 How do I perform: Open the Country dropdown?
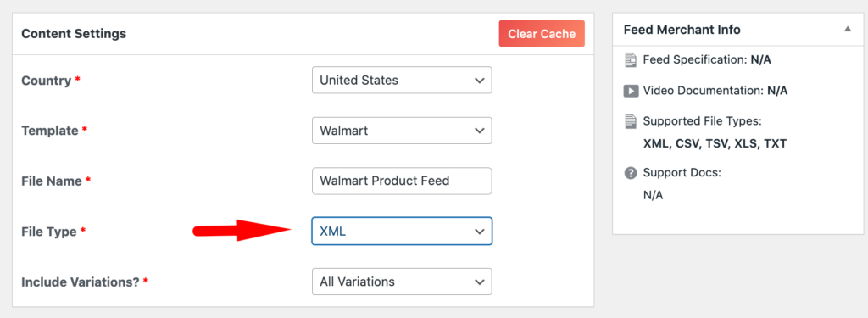[x=402, y=81]
